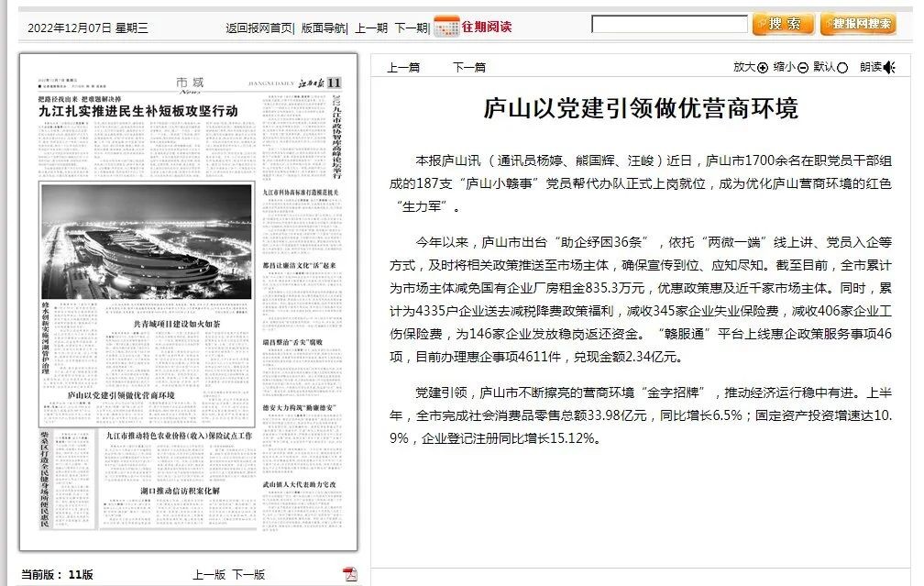Select the stadium night photo on page
This screenshot has width=924, height=586.
coord(146,242)
